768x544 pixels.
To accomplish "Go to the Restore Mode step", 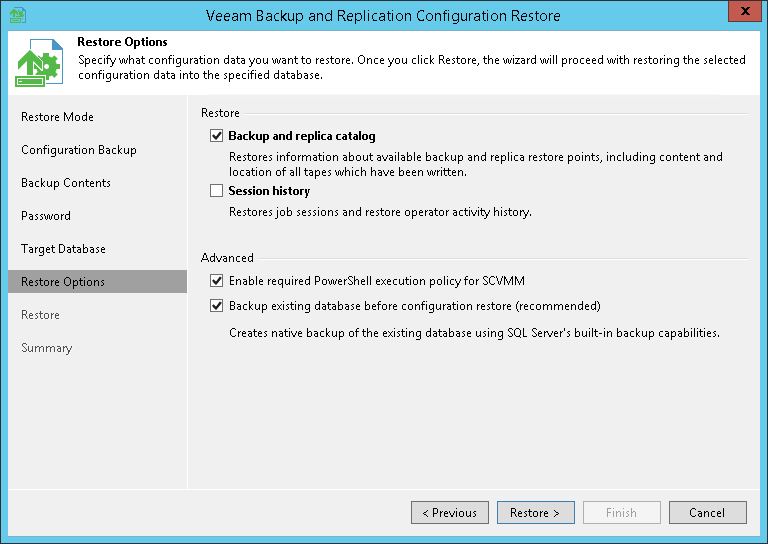I will tap(57, 117).
